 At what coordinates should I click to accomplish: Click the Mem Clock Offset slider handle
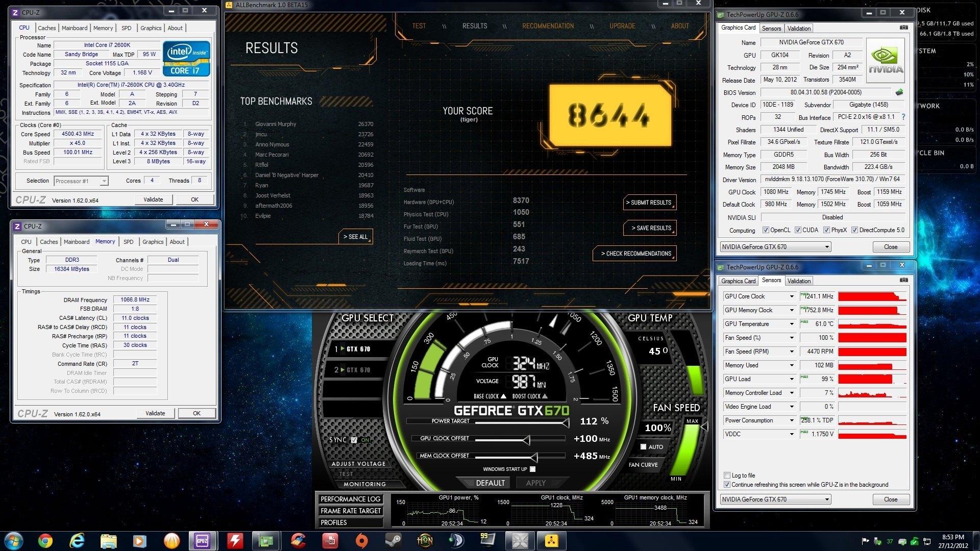coord(534,457)
